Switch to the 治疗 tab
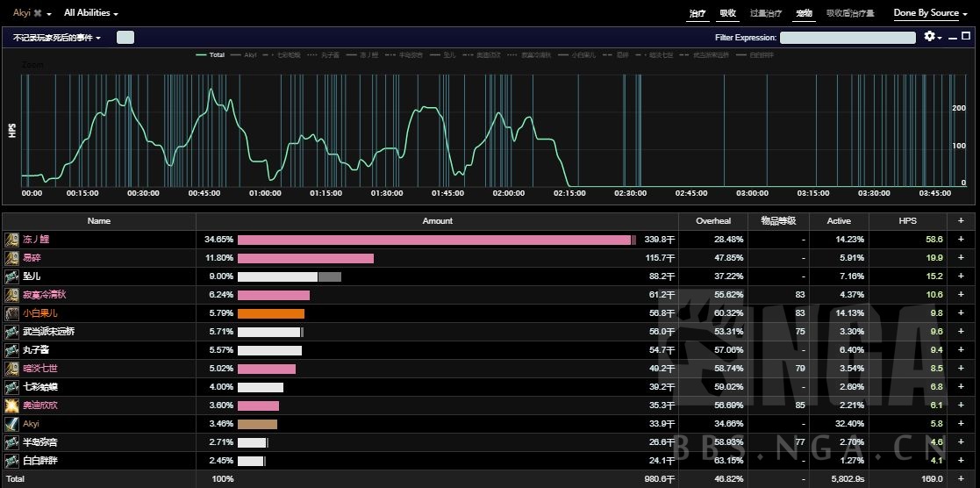This screenshot has height=488, width=980. (697, 13)
